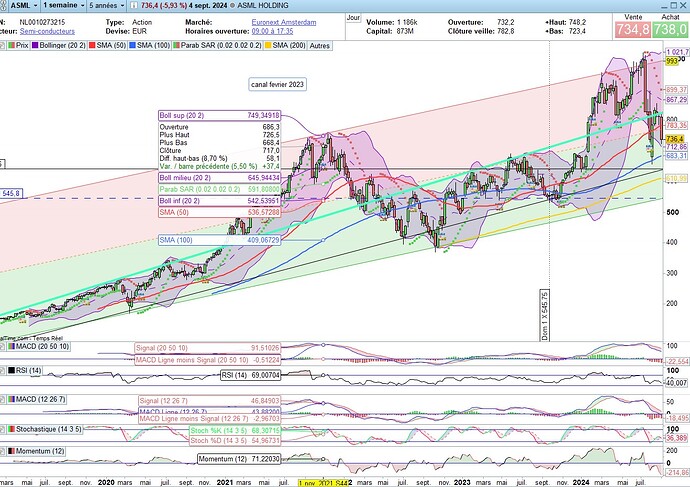
Task: Click the 545,8 horizontal line price label
Action: 11,193
